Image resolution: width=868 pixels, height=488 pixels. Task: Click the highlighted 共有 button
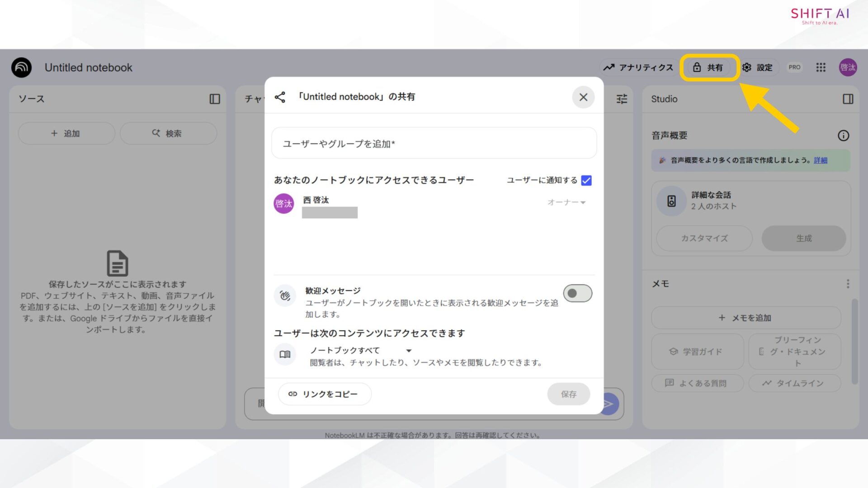(710, 67)
